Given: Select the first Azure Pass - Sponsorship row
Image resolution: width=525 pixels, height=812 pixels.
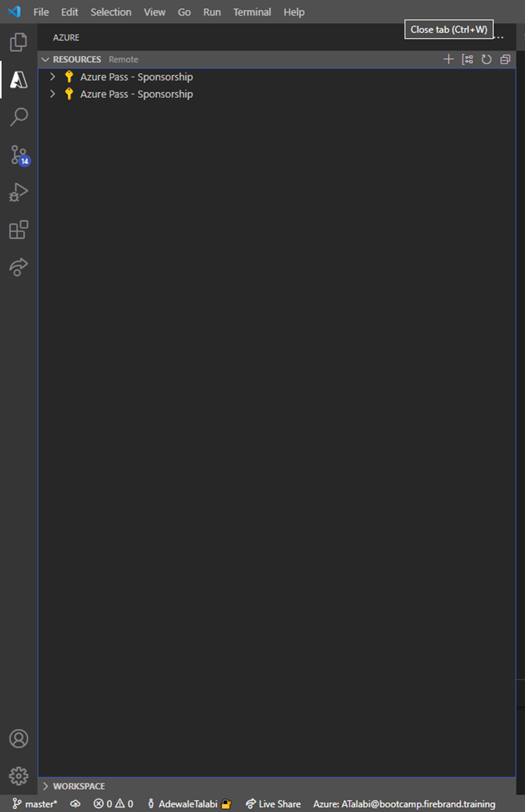Looking at the screenshot, I should tap(277, 77).
